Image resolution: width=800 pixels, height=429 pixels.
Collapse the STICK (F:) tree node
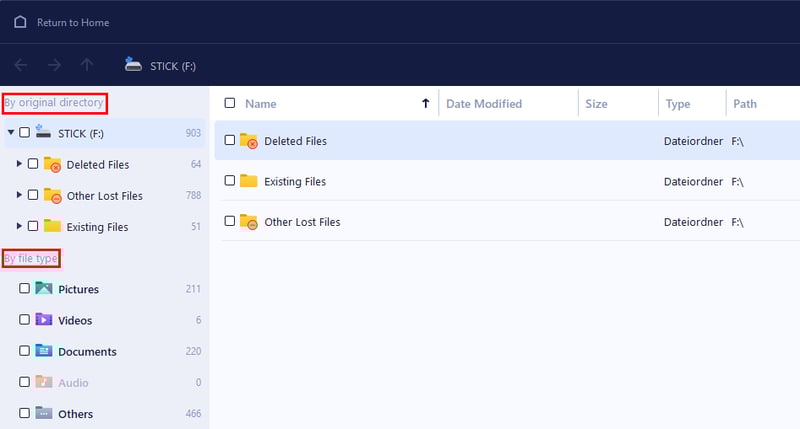[x=11, y=133]
